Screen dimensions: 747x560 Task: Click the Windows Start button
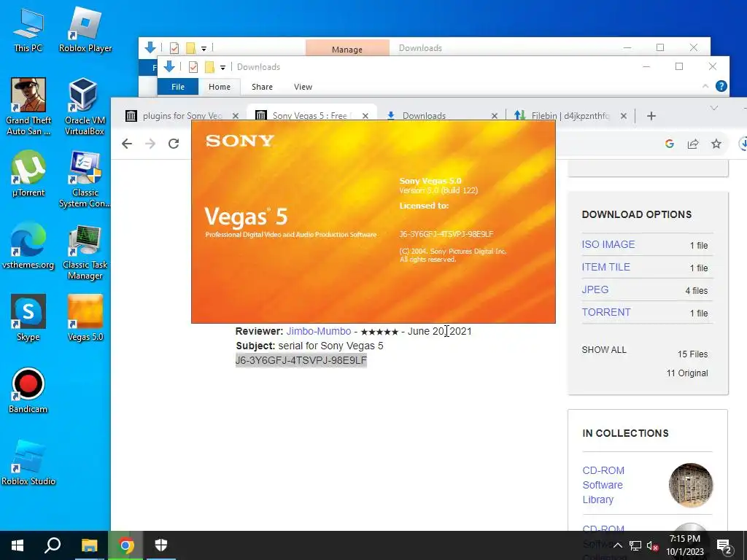18,545
